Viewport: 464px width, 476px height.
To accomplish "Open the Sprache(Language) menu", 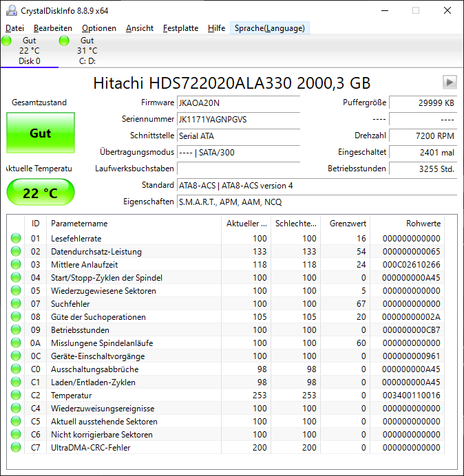I will (270, 28).
